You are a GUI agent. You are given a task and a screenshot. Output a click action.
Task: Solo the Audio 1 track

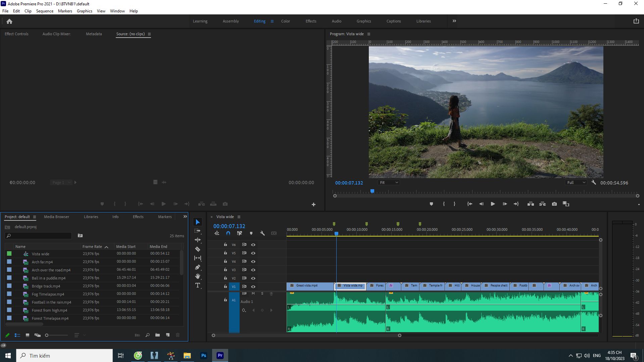point(262,294)
